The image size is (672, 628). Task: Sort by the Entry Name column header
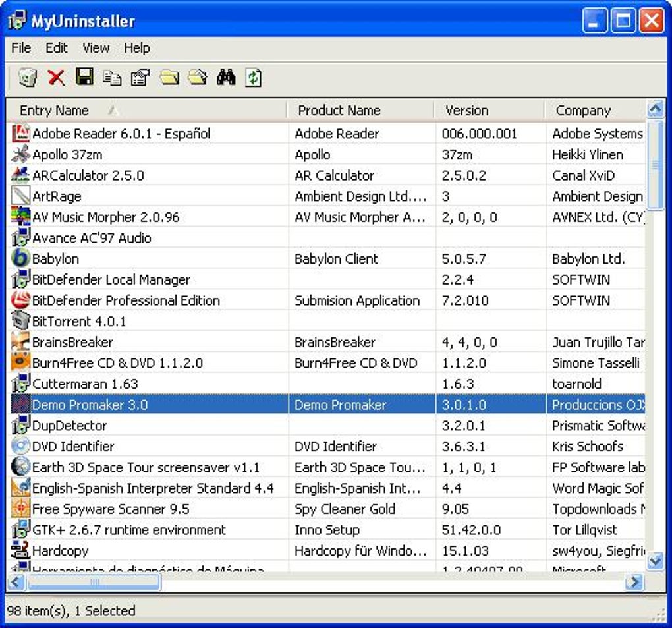[54, 111]
